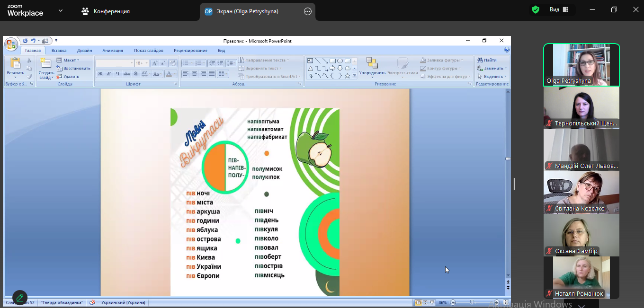
Task: Click the zoom percentage 86% button
Action: point(443,302)
